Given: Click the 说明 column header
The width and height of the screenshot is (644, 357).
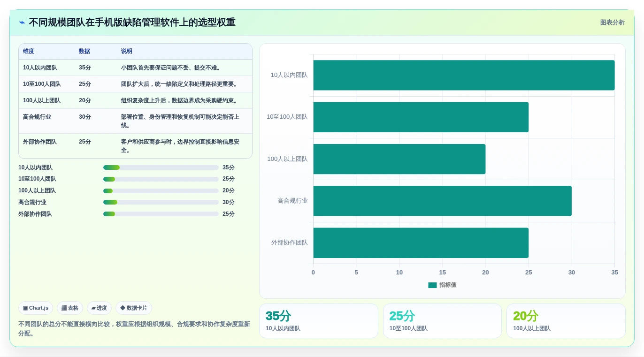Looking at the screenshot, I should pyautogui.click(x=127, y=52).
